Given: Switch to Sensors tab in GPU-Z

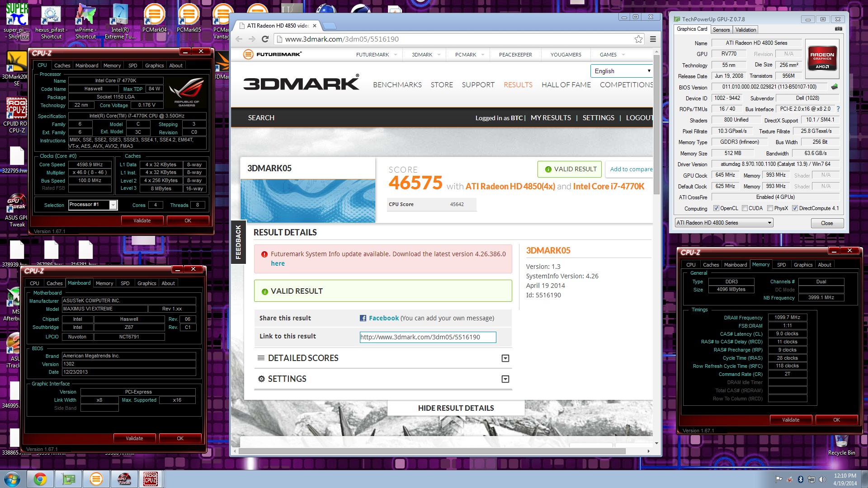Looking at the screenshot, I should click(721, 30).
